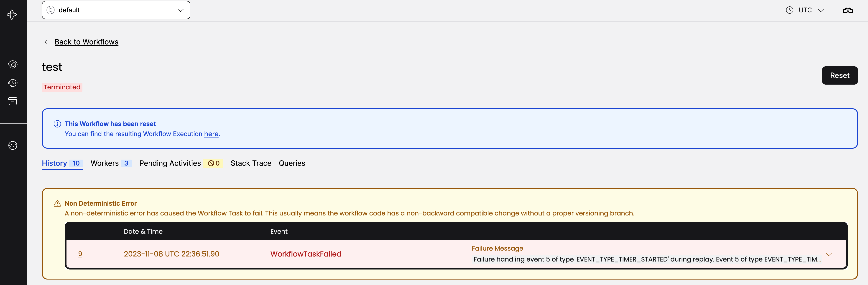Follow the 'here' link to reset workflow

(x=211, y=134)
